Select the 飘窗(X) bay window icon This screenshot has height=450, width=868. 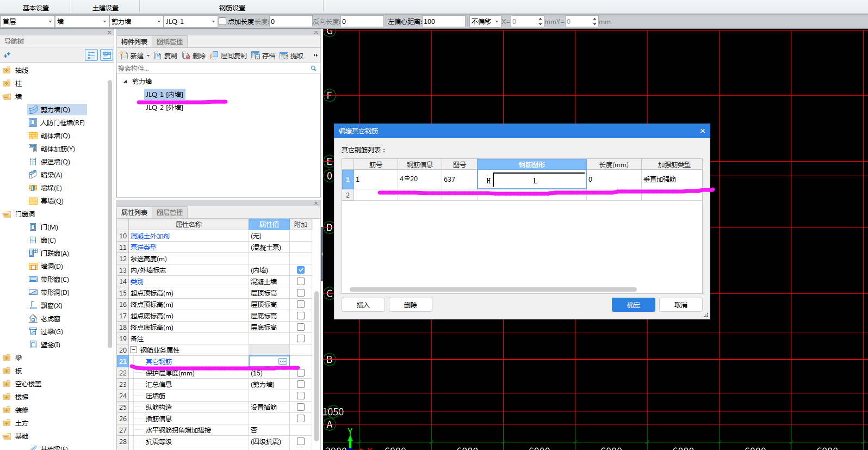point(33,305)
